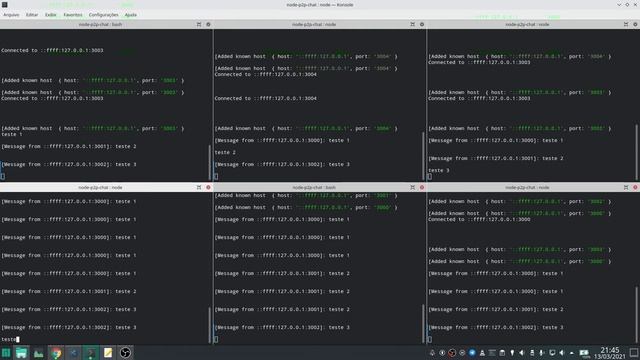This screenshot has height=360, width=640.
Task: Click 'teste 3' message in bottom-right pane
Action: 496,327
